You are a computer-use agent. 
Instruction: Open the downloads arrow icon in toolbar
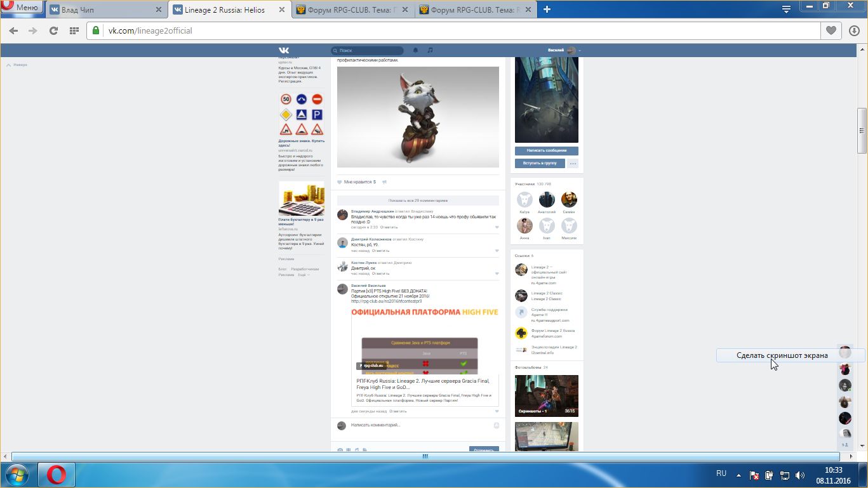(x=854, y=30)
